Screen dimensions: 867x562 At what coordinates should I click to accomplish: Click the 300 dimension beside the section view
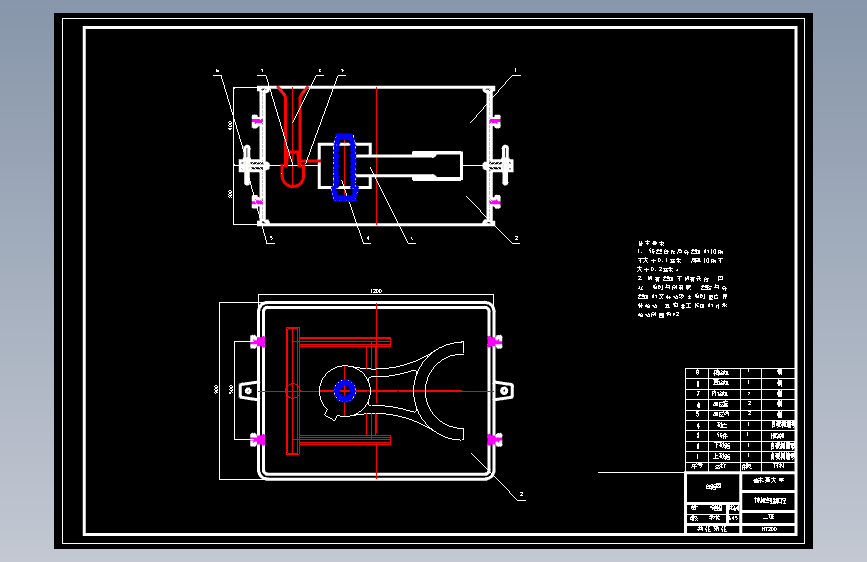(x=230, y=194)
